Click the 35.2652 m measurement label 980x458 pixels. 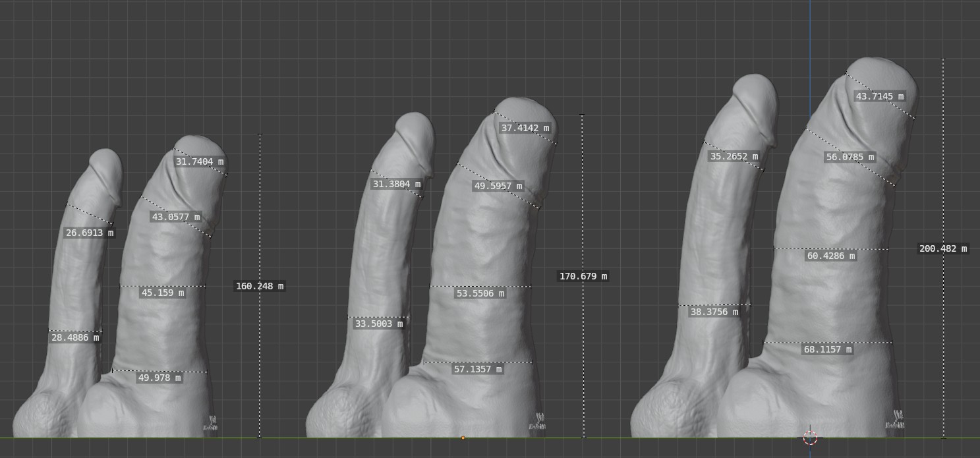point(734,156)
